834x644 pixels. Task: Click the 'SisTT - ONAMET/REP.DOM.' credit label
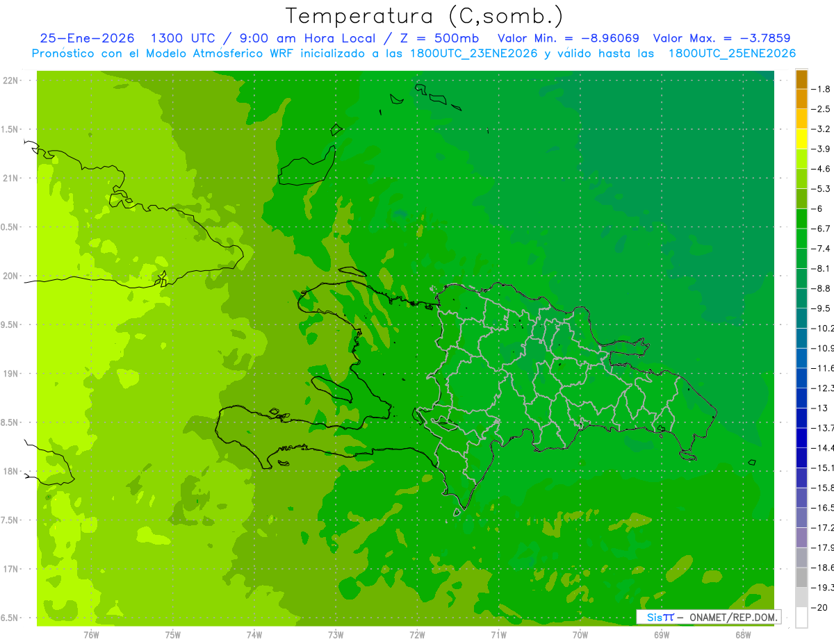point(708,617)
